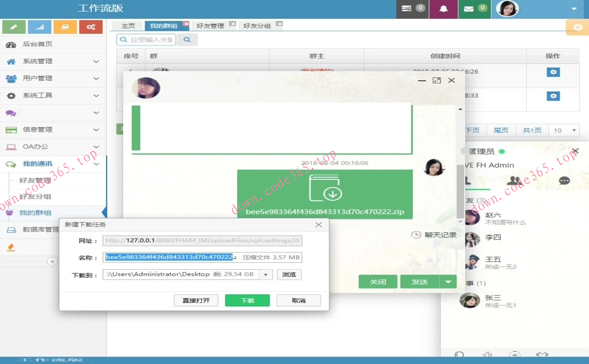589x364 pixels.
Task: Click the purple notification bell icon
Action: [x=443, y=9]
